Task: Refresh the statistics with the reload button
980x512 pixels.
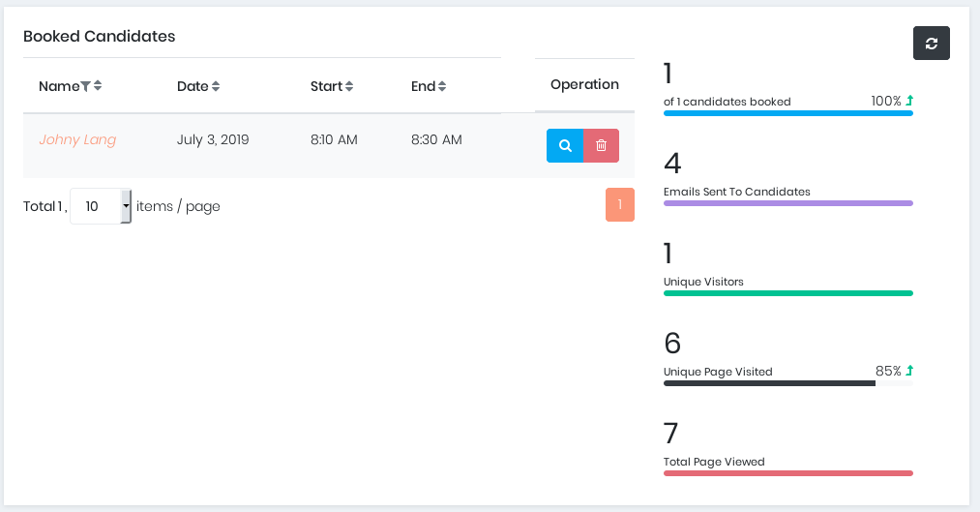Action: coord(931,44)
